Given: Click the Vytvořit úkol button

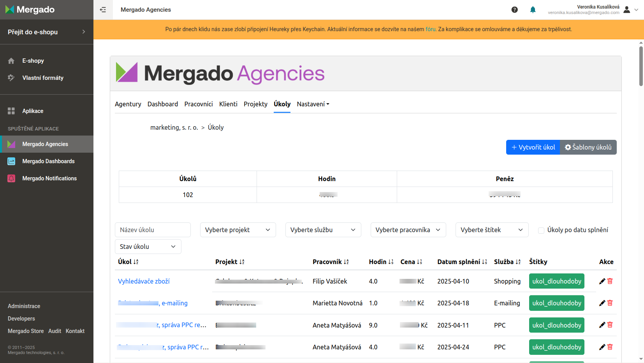Looking at the screenshot, I should pyautogui.click(x=533, y=147).
